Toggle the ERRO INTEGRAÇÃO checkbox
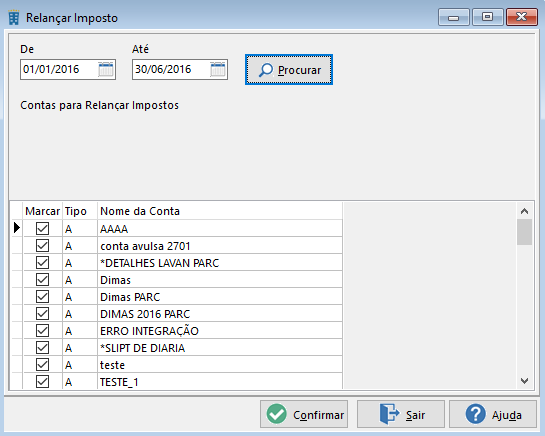545x436 pixels. click(42, 331)
